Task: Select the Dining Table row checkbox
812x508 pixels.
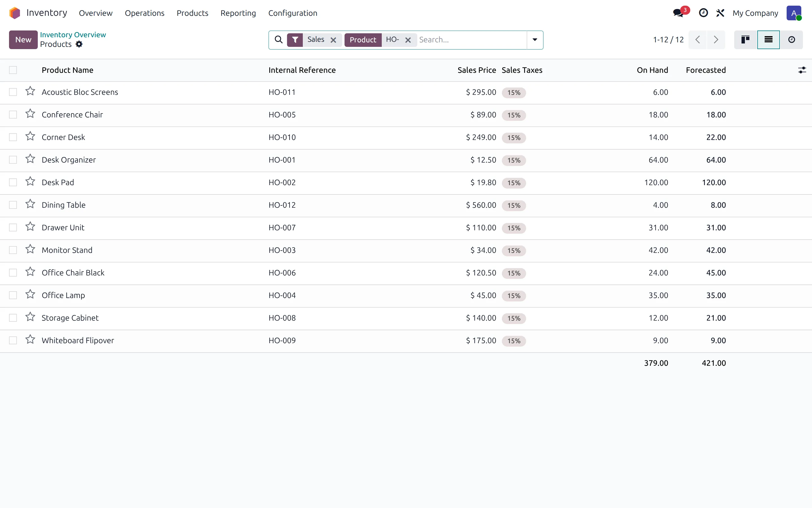Action: tap(13, 205)
